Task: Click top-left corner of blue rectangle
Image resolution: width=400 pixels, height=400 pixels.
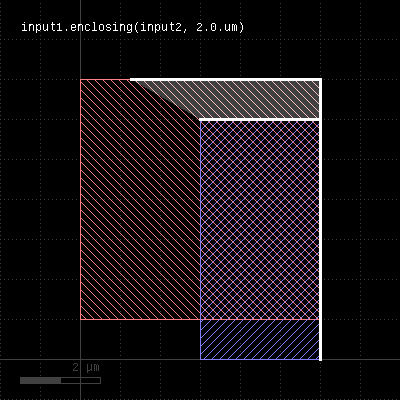Action: coord(200,119)
